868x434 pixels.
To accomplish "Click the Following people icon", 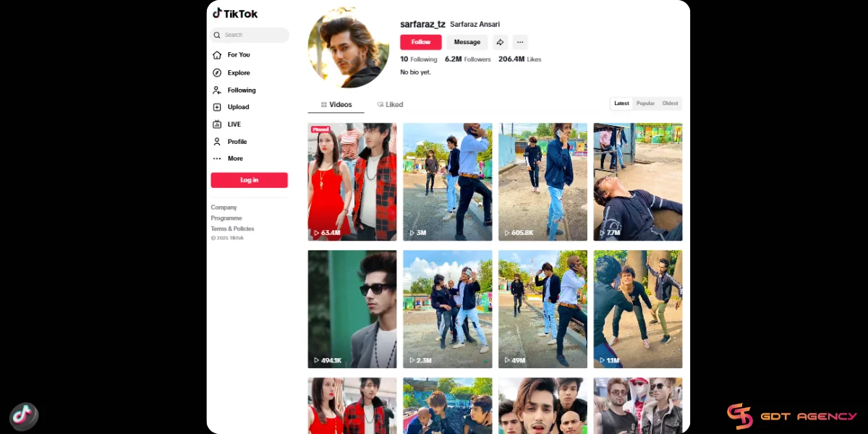I will 217,90.
